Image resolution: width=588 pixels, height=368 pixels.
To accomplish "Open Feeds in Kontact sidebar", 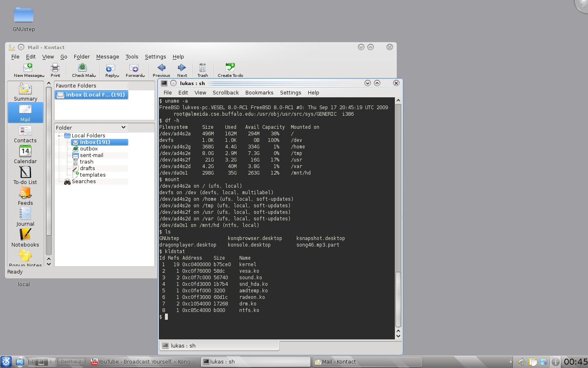I will click(25, 196).
